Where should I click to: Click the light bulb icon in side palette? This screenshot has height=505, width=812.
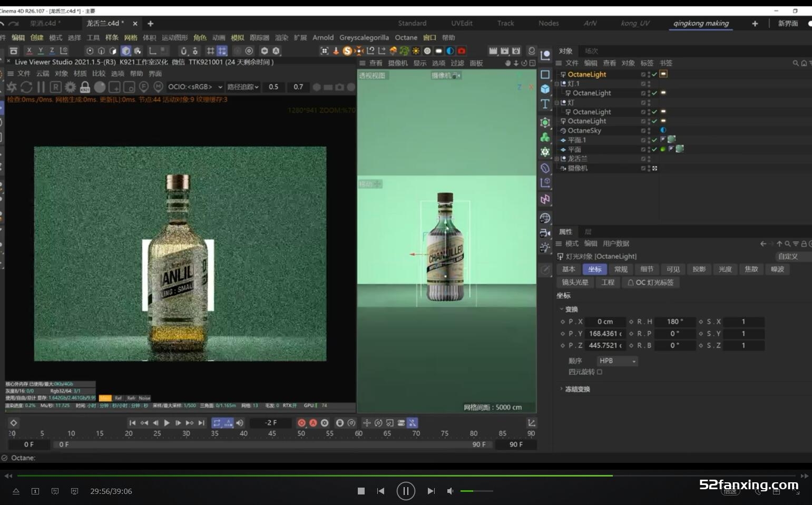point(545,247)
